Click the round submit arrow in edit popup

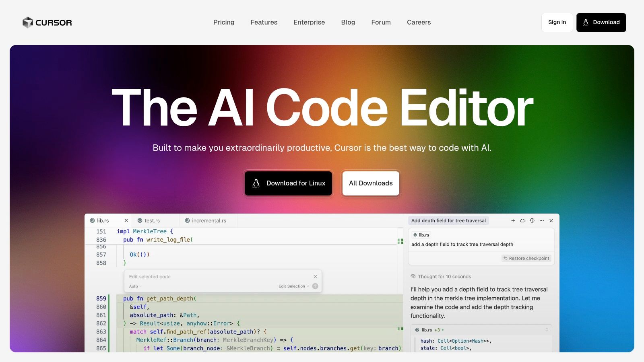click(x=315, y=286)
